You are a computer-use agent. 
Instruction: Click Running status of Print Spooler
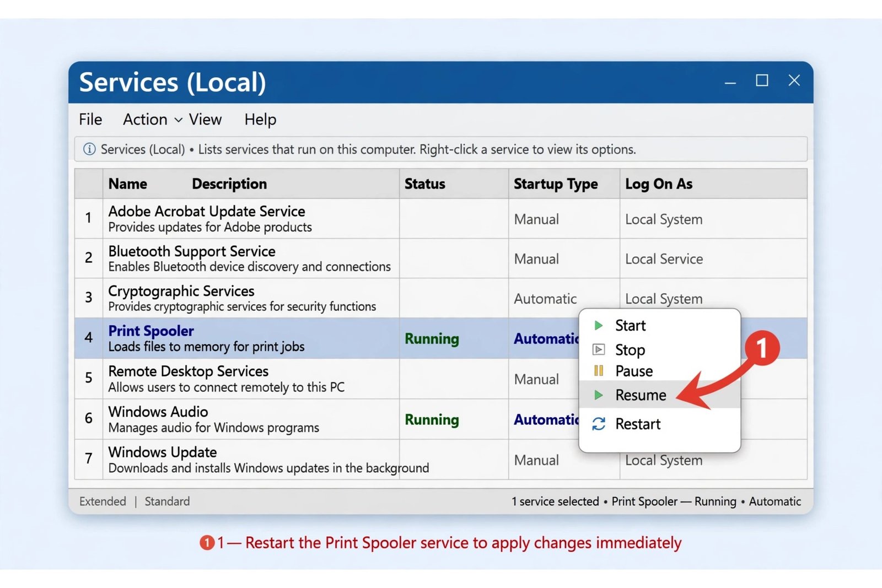[432, 338]
